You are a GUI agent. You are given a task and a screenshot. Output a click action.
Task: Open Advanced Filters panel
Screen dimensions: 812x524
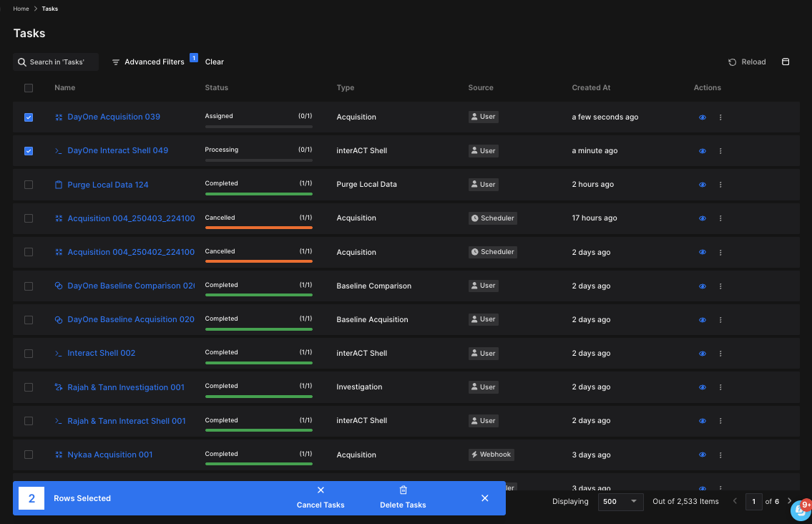[148, 62]
